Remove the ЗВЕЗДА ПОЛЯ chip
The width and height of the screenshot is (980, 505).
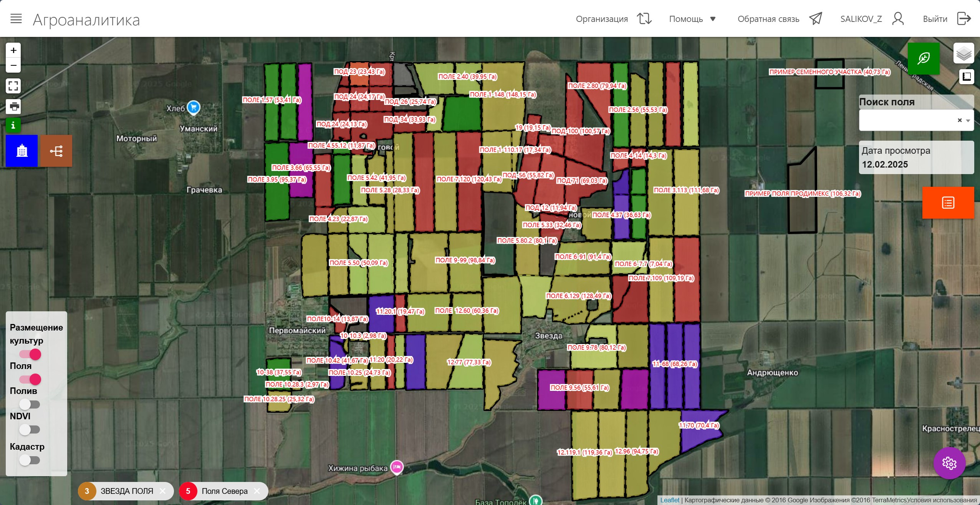click(x=163, y=491)
